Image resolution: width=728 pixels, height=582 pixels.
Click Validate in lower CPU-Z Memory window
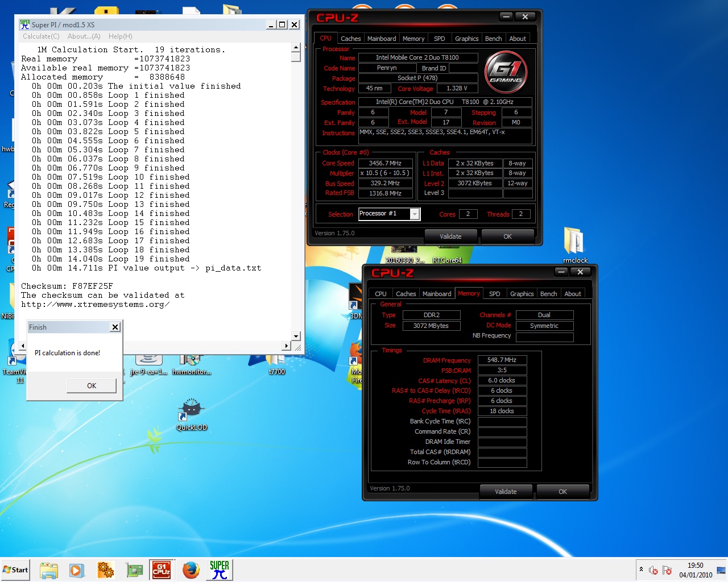(506, 492)
